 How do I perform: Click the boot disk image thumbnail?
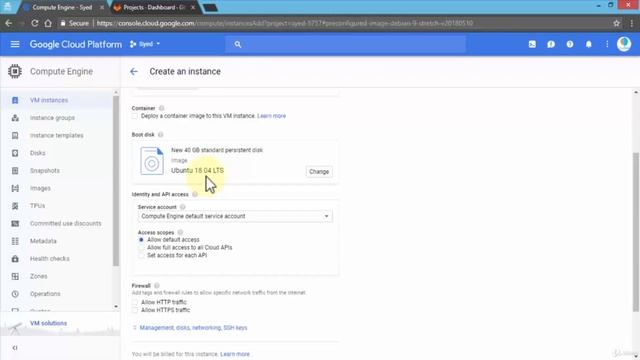(152, 161)
